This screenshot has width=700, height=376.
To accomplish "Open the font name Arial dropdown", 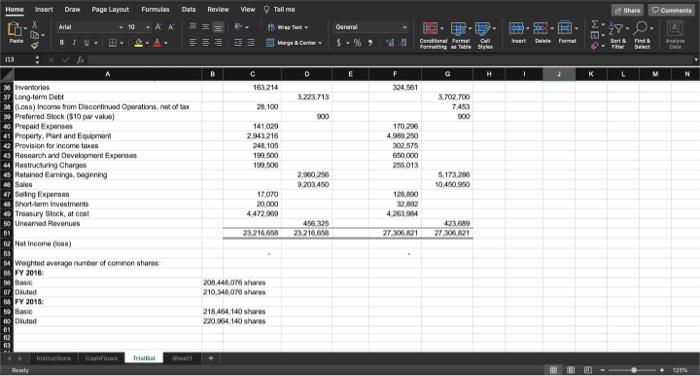I will (121, 27).
